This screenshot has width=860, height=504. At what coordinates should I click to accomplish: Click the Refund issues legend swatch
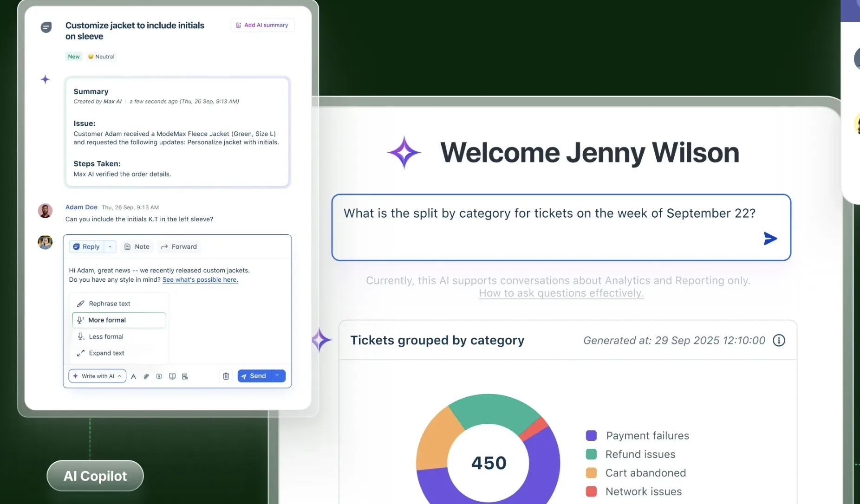[591, 454]
